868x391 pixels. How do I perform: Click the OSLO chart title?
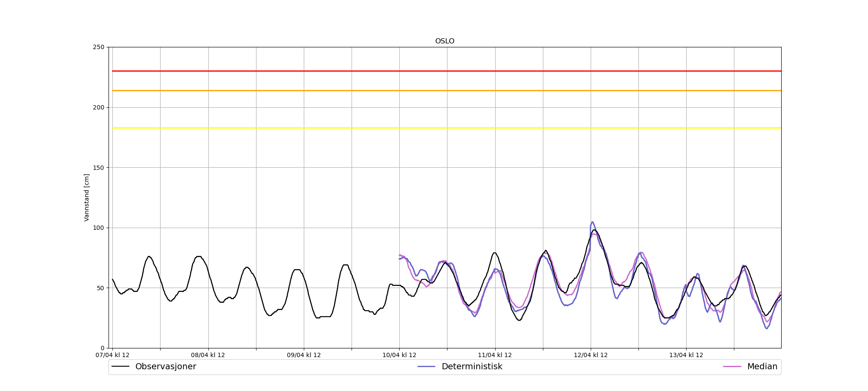point(444,41)
